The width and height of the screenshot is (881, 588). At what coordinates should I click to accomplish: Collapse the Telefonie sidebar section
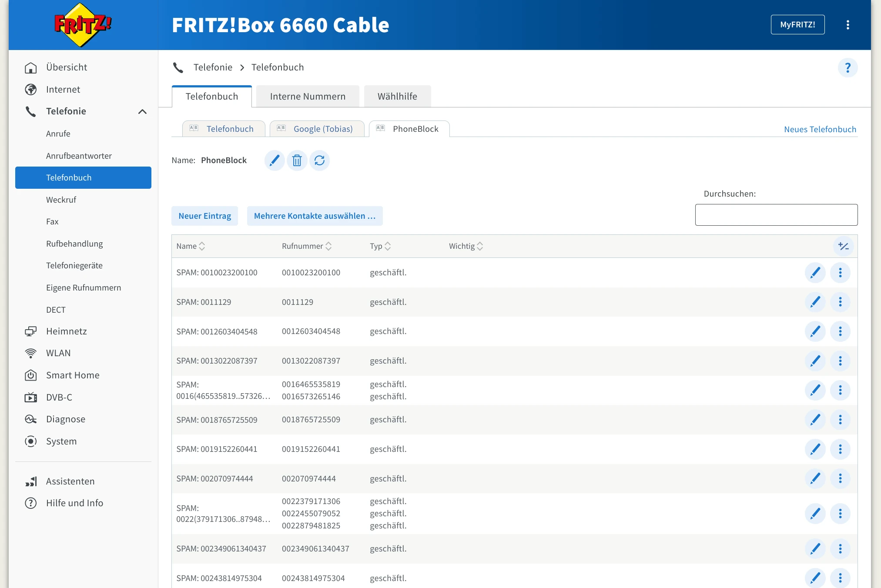142,112
